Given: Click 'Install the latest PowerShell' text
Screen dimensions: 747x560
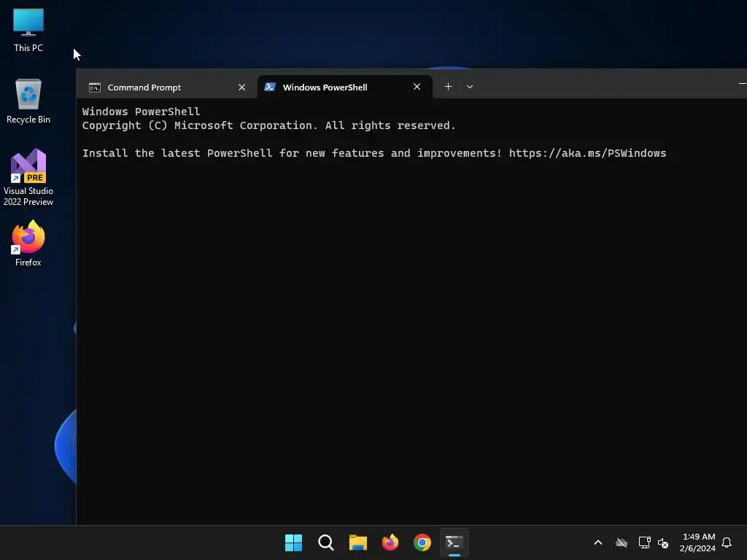Looking at the screenshot, I should pyautogui.click(x=177, y=153).
